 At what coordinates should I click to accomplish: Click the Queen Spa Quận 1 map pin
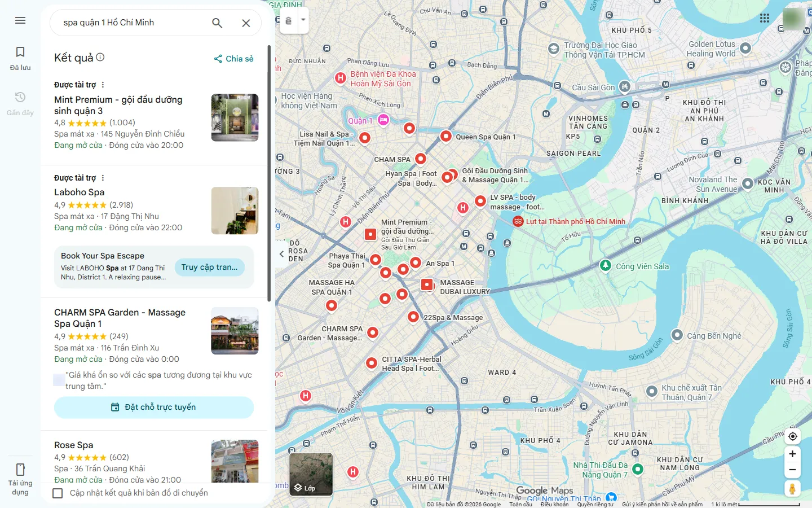click(x=446, y=136)
